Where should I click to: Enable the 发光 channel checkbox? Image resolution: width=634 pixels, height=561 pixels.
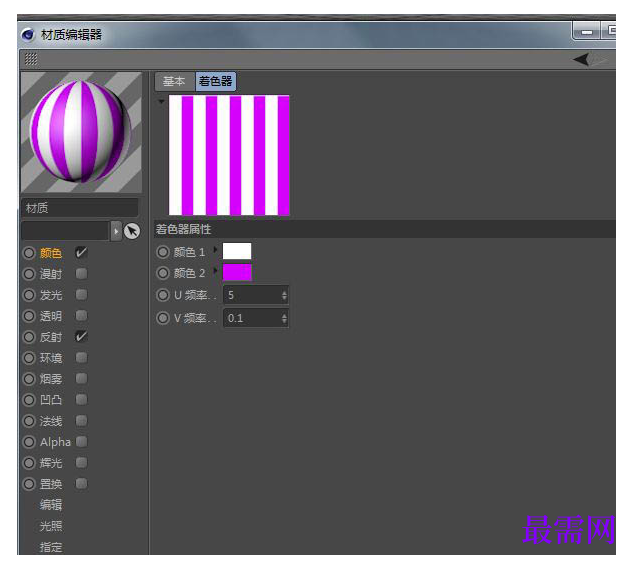click(x=81, y=295)
